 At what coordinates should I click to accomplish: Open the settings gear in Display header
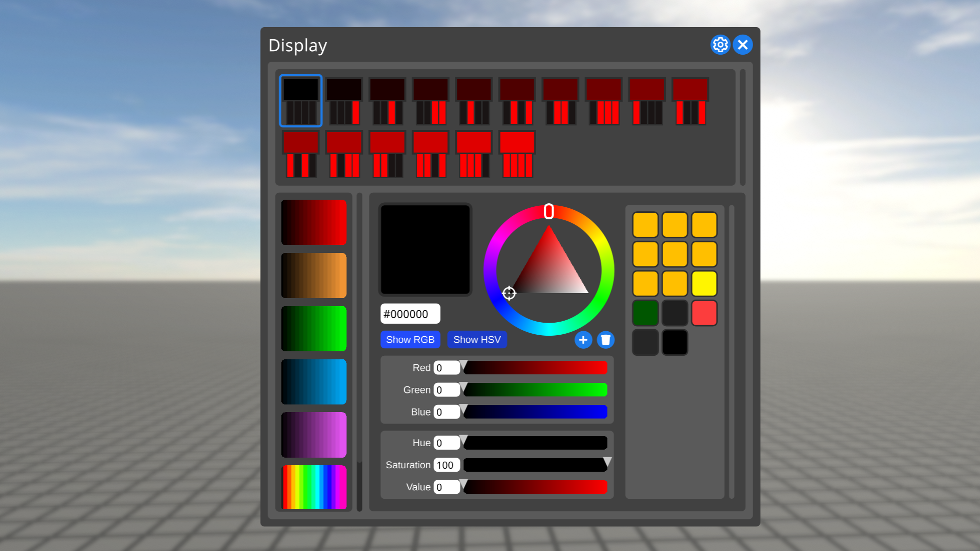pos(720,45)
